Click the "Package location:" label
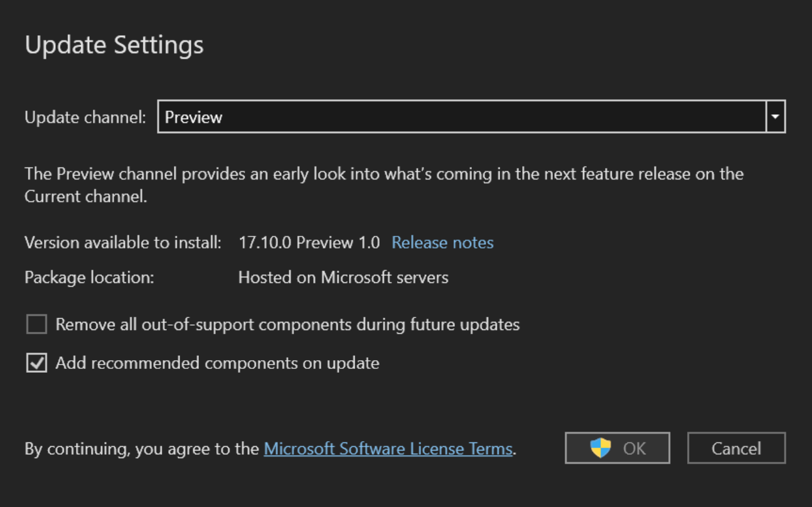812x507 pixels. 89,277
